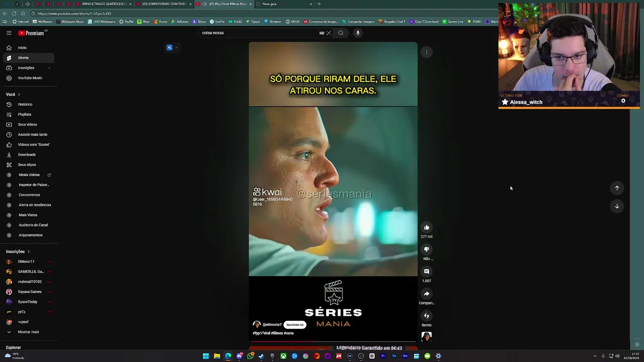The image size is (644, 362).
Task: Click the magnifier search button
Action: 341,33
